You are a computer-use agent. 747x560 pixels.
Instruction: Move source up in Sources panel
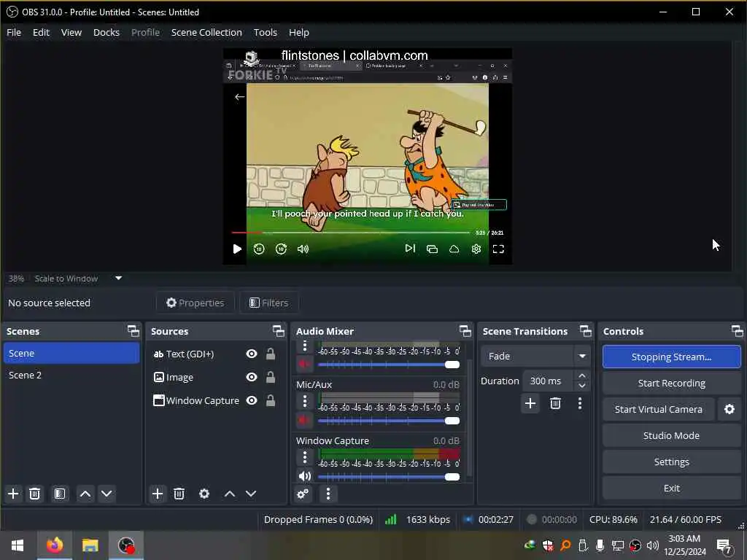tap(230, 494)
